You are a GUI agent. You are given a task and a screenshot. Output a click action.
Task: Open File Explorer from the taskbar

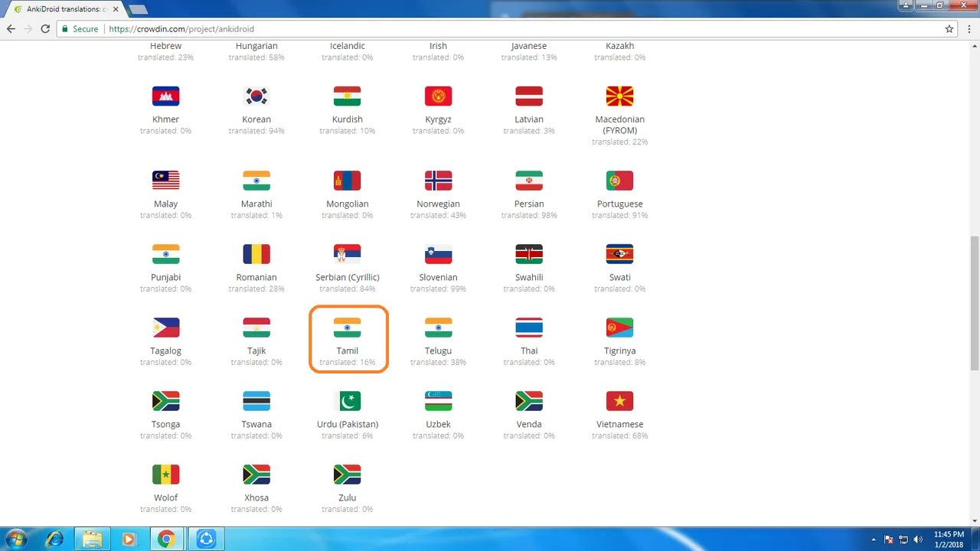[93, 540]
